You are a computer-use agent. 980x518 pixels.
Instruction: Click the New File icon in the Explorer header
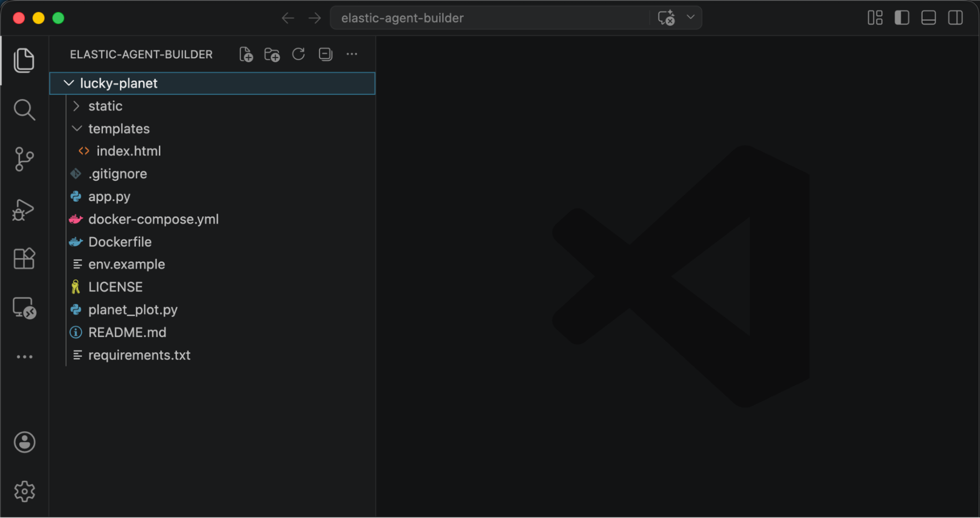(x=246, y=54)
